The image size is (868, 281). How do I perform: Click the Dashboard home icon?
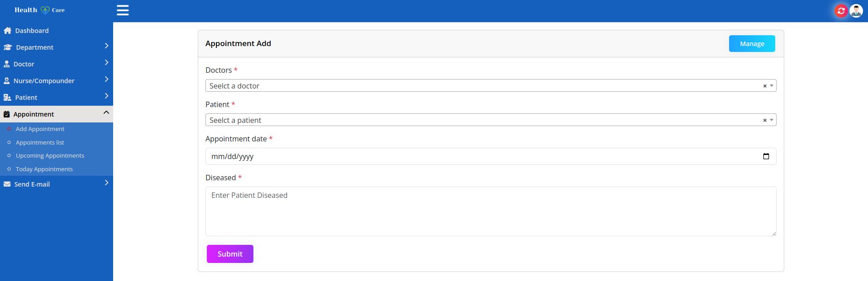pyautogui.click(x=7, y=31)
